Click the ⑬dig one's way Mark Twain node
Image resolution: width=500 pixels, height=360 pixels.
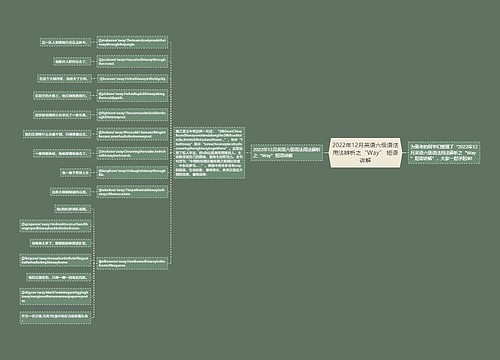(55, 296)
